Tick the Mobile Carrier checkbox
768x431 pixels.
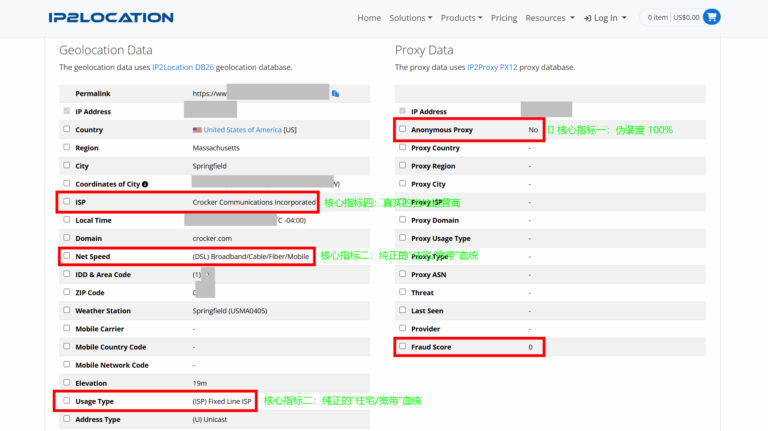[x=67, y=328]
